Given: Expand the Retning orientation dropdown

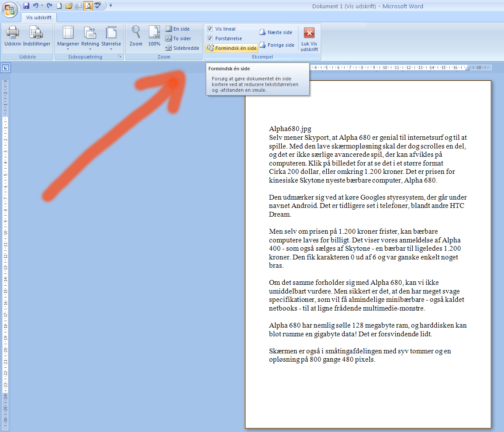Looking at the screenshot, I should pos(90,38).
